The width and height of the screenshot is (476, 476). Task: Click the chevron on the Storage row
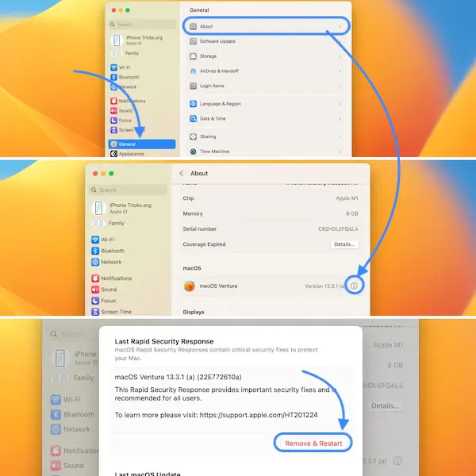[340, 56]
